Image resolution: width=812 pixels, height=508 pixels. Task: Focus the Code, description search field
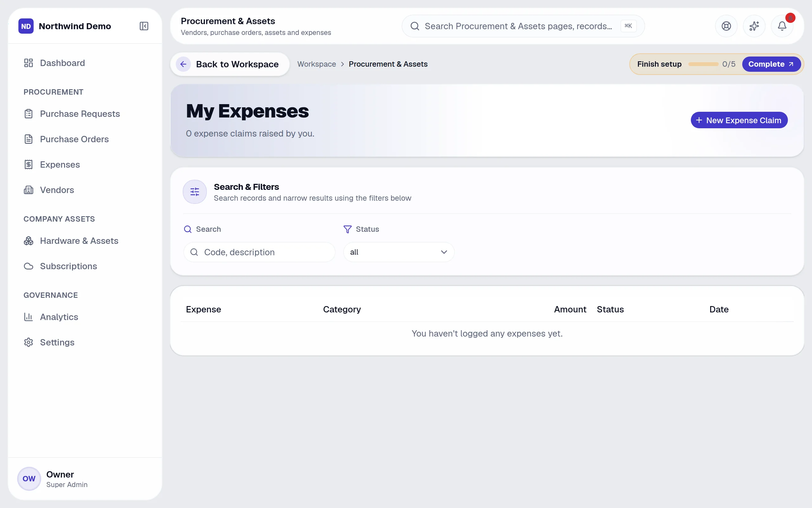pos(259,252)
